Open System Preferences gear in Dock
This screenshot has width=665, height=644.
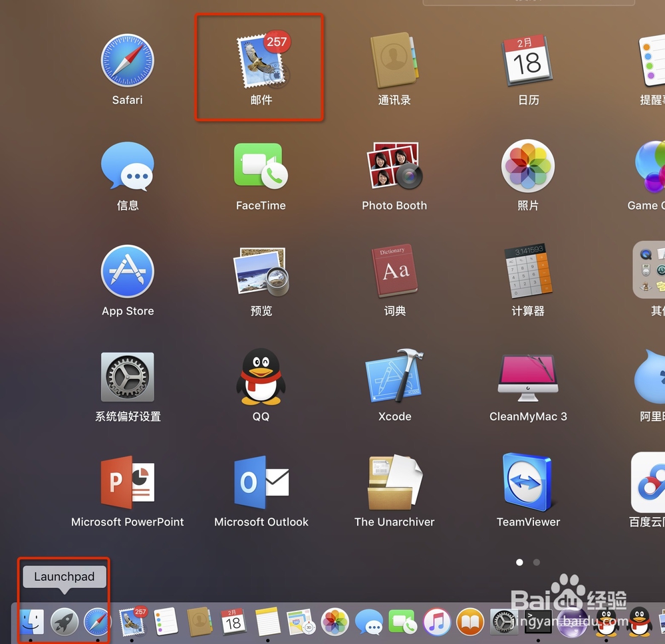tap(503, 622)
